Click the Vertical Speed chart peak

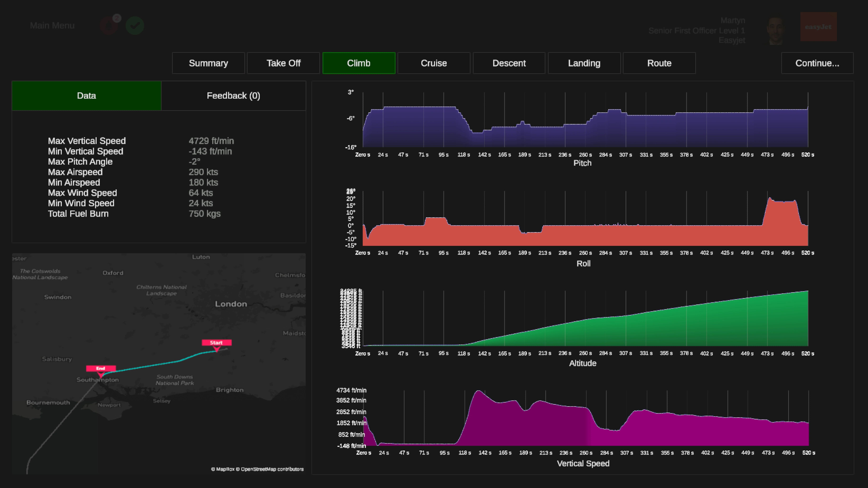pos(478,391)
